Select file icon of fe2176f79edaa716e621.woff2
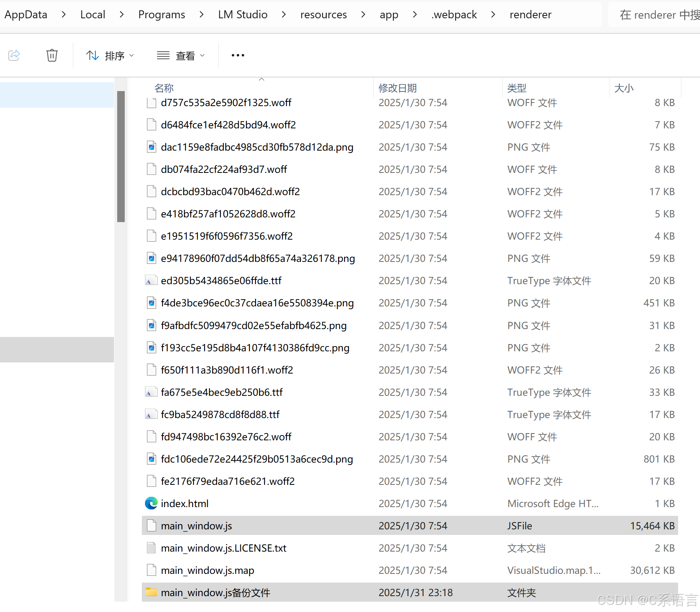Screen dimensions: 700x612 [x=151, y=481]
